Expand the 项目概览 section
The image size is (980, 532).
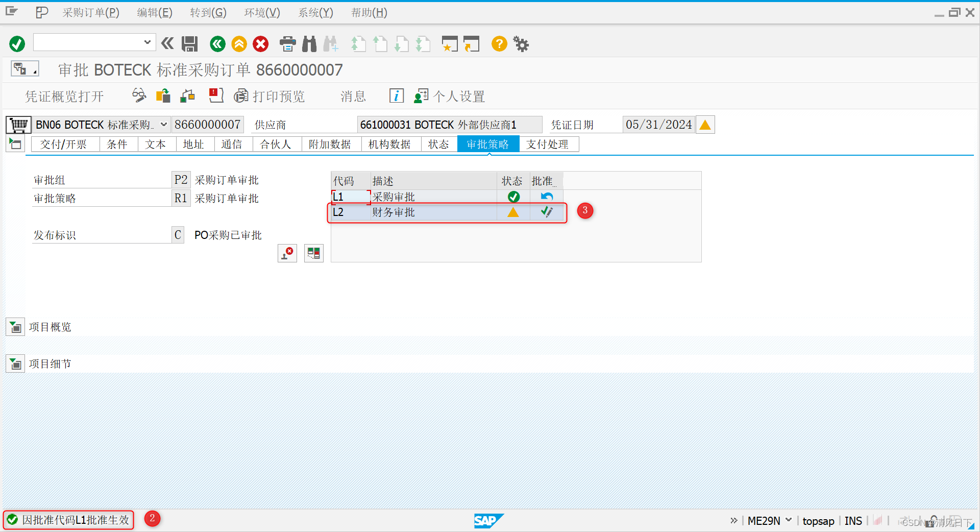point(15,327)
